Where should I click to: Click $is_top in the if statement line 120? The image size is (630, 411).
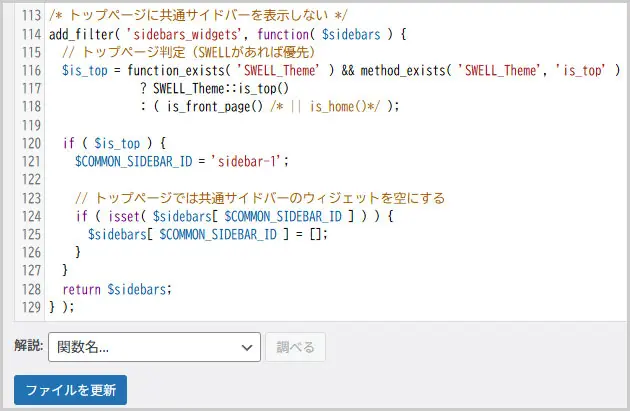click(x=117, y=143)
